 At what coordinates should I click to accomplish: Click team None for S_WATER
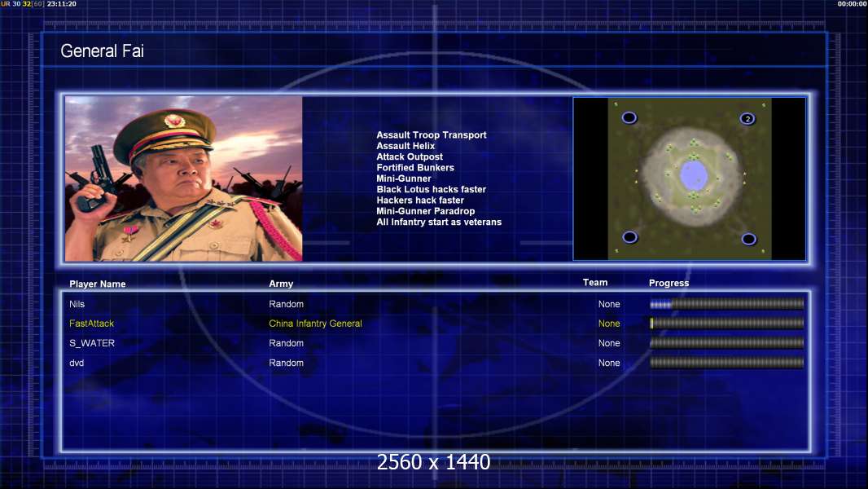point(609,343)
